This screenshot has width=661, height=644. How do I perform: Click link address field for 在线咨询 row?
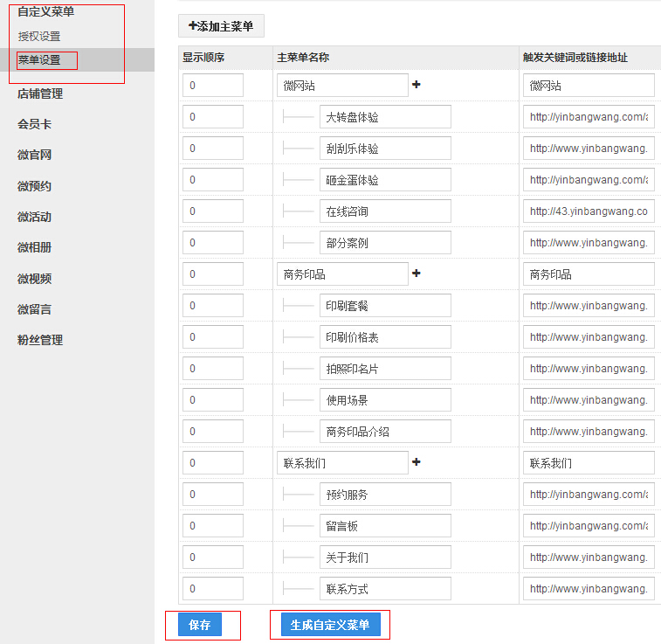[589, 211]
